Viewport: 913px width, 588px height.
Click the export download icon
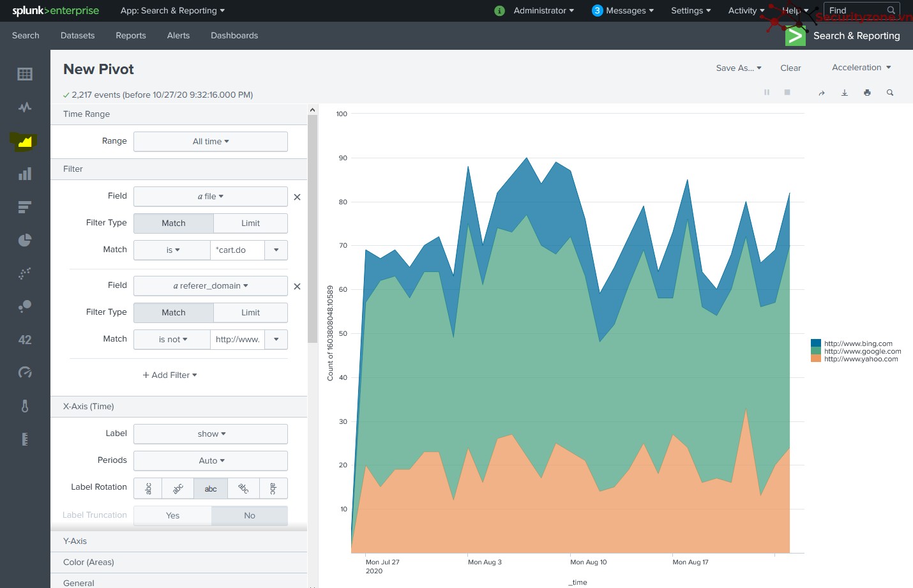tap(844, 93)
